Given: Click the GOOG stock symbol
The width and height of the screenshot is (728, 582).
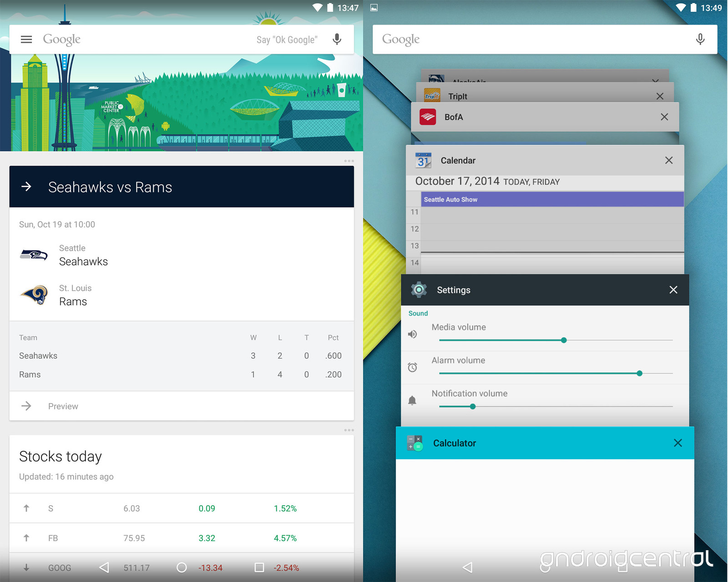Looking at the screenshot, I should [x=60, y=568].
